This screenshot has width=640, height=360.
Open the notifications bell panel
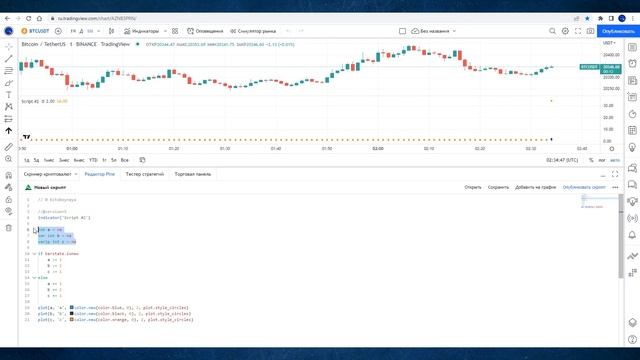[632, 235]
